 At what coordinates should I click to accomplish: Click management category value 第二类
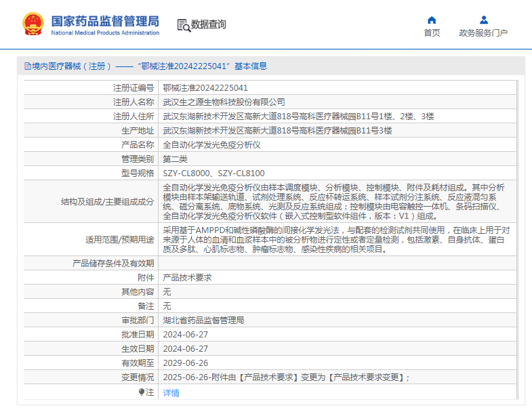(x=175, y=159)
